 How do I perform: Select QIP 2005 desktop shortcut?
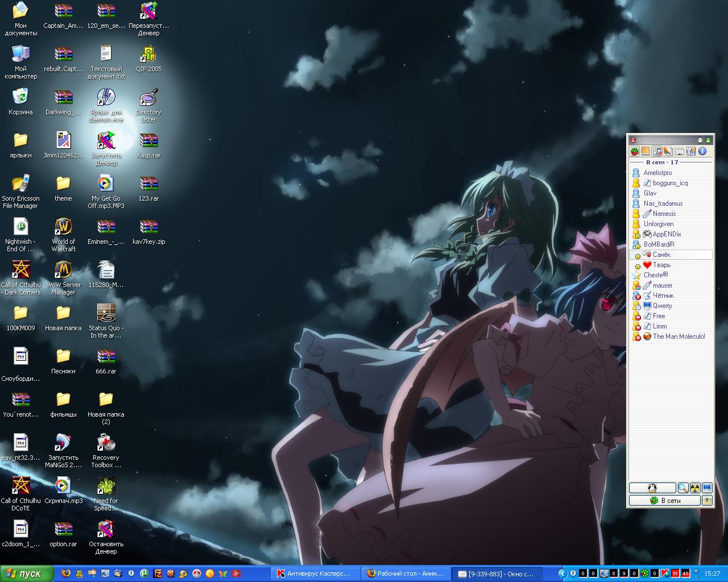pos(148,58)
